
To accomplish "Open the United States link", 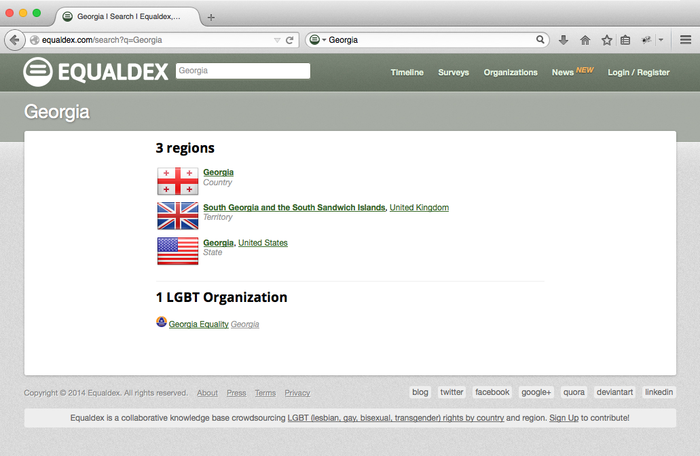I will [x=262, y=243].
